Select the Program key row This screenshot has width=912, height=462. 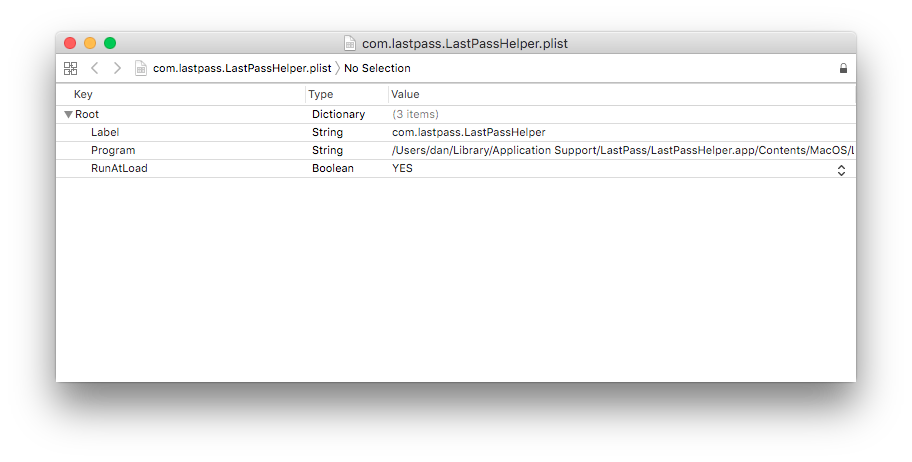click(x=456, y=151)
